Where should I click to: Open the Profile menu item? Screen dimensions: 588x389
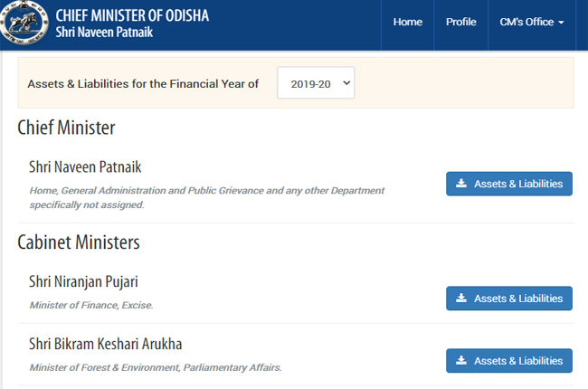[460, 22]
